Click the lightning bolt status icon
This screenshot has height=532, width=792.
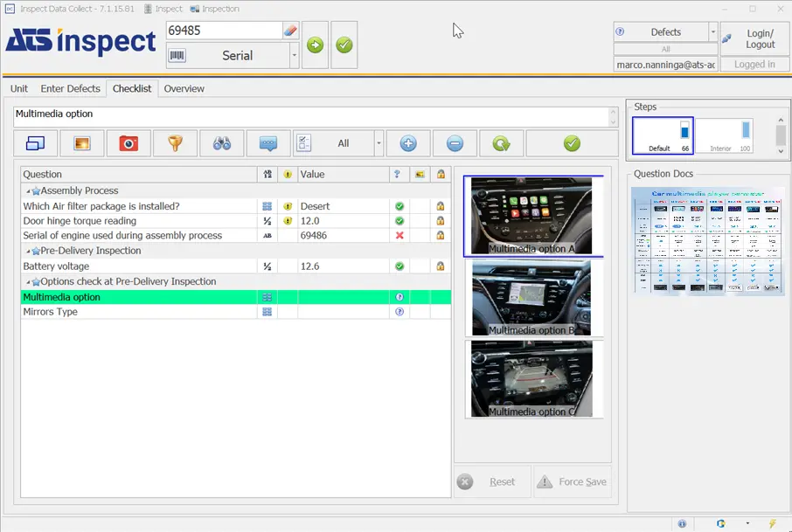click(772, 523)
